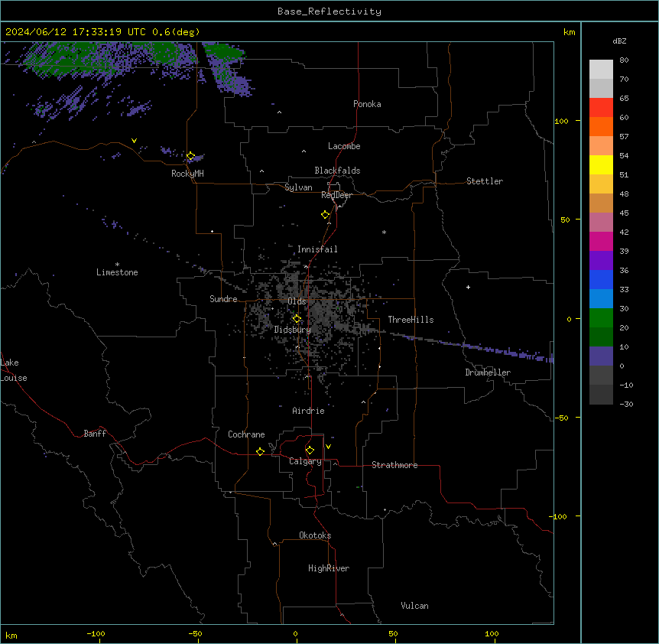Pick the light blue 33-30 dBZ swatch
The height and width of the screenshot is (644, 659).
[x=601, y=299]
